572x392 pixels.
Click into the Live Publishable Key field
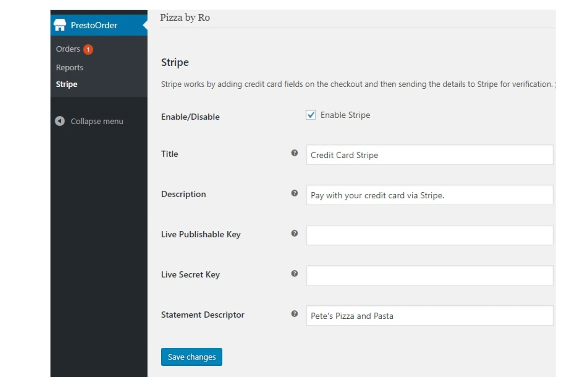tap(430, 235)
